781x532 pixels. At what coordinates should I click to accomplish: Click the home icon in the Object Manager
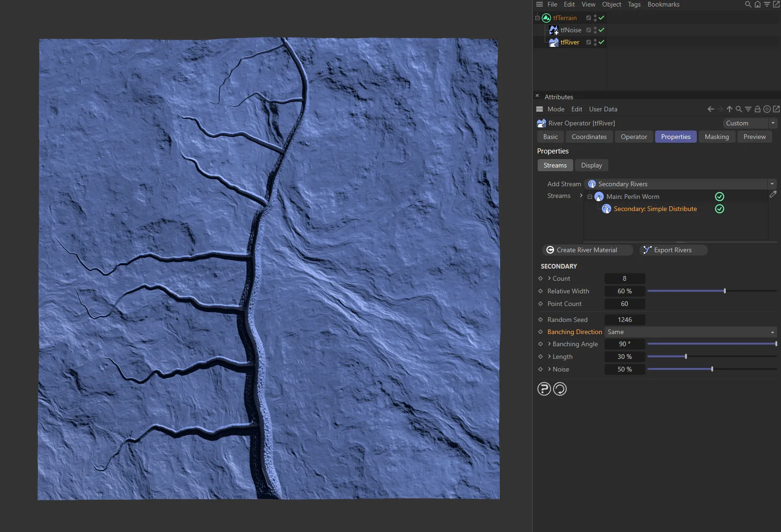click(758, 4)
